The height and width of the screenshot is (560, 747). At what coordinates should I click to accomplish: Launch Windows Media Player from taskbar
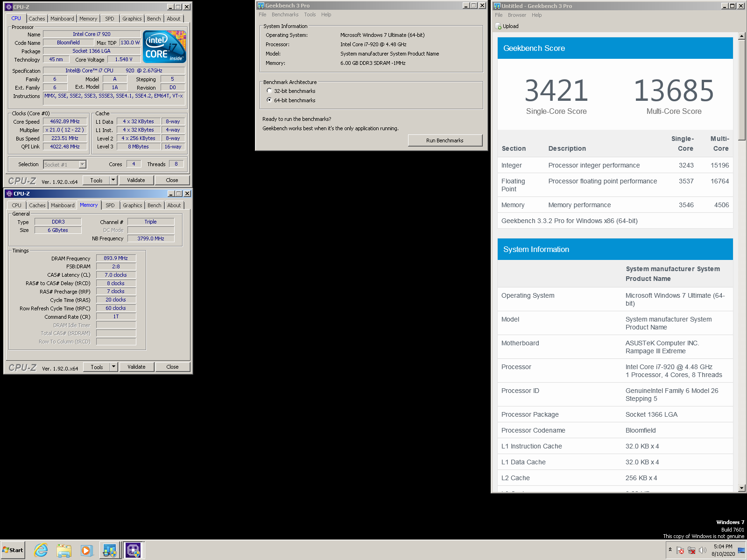coord(86,550)
